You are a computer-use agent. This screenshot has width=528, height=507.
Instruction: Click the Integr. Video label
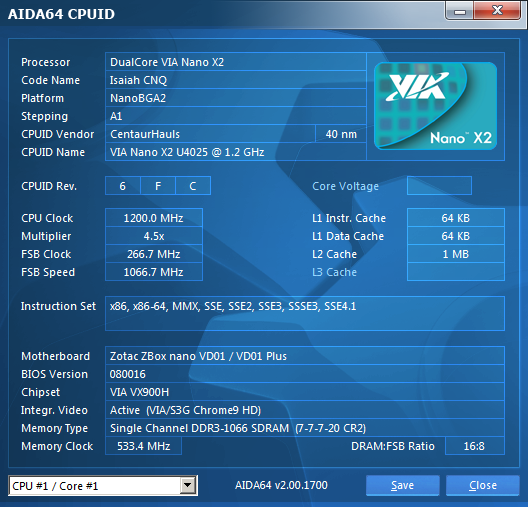point(54,410)
